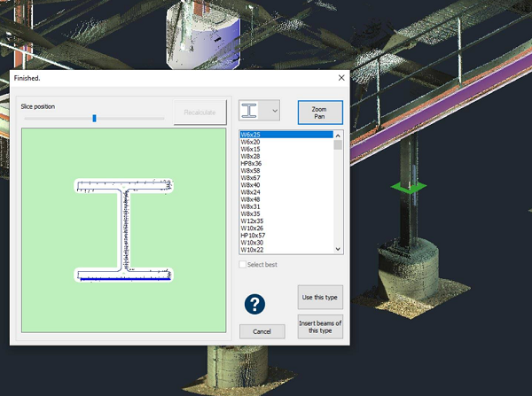Image resolution: width=532 pixels, height=396 pixels.
Task: Enable the Select best checkbox
Action: pos(243,264)
